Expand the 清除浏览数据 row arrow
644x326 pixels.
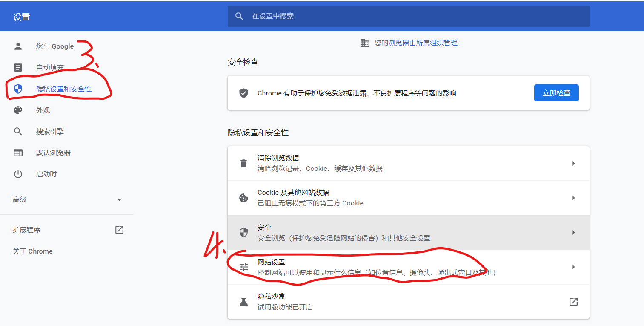pyautogui.click(x=573, y=163)
